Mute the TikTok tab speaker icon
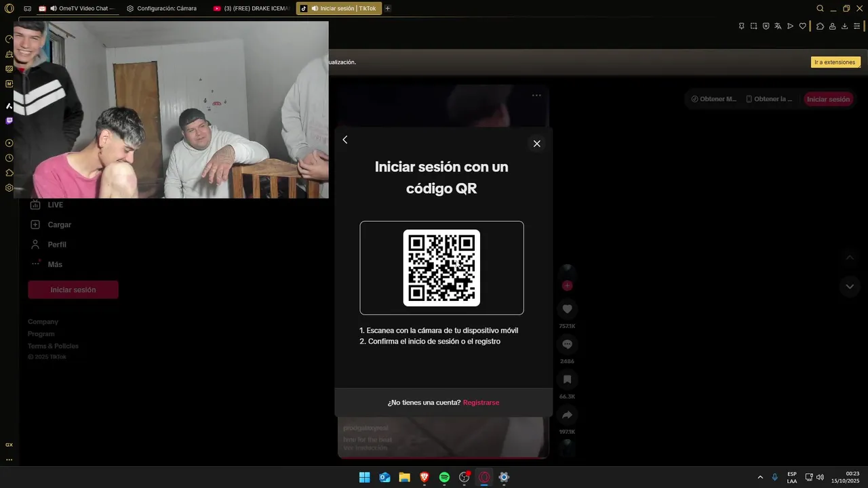This screenshot has width=868, height=488. [x=315, y=8]
